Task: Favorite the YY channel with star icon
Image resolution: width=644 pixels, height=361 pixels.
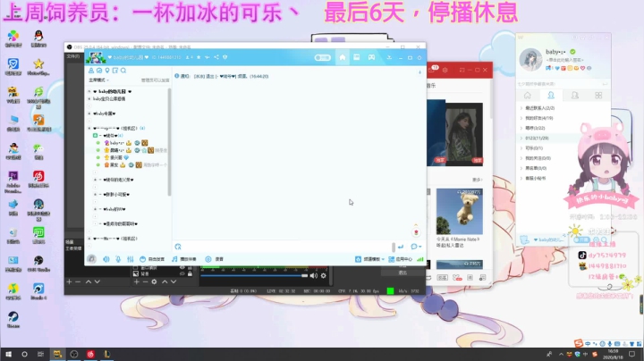Action: [x=199, y=57]
